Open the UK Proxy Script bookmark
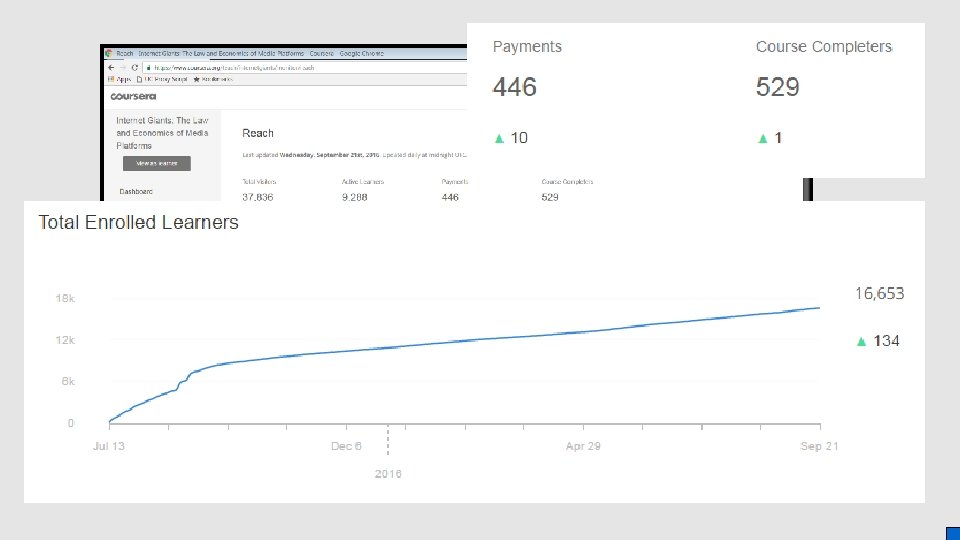The width and height of the screenshot is (960, 540). (x=162, y=79)
